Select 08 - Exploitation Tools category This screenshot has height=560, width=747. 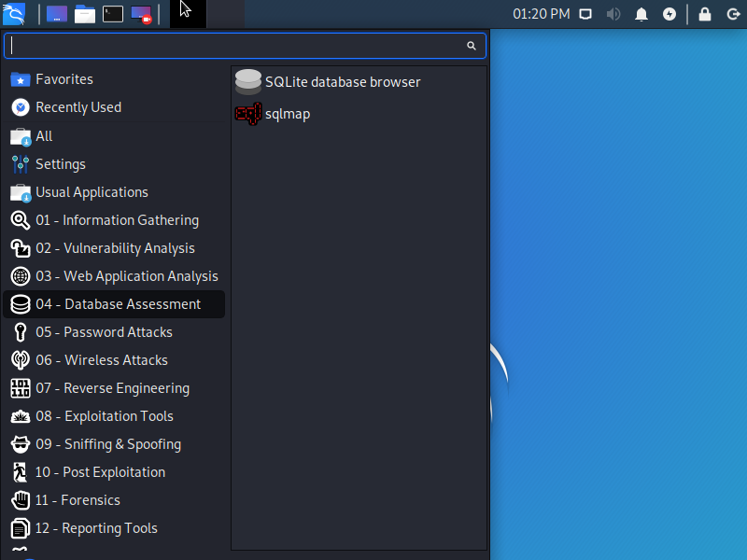click(104, 416)
